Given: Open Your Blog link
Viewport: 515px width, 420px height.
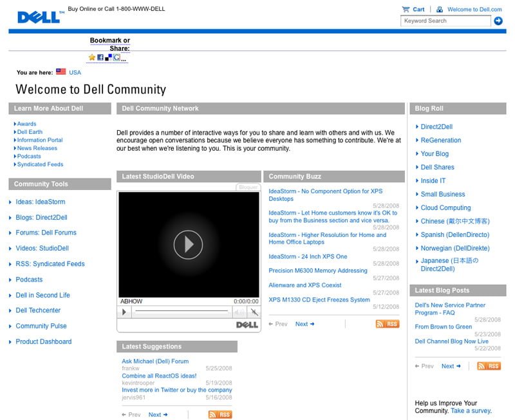Looking at the screenshot, I should (435, 154).
